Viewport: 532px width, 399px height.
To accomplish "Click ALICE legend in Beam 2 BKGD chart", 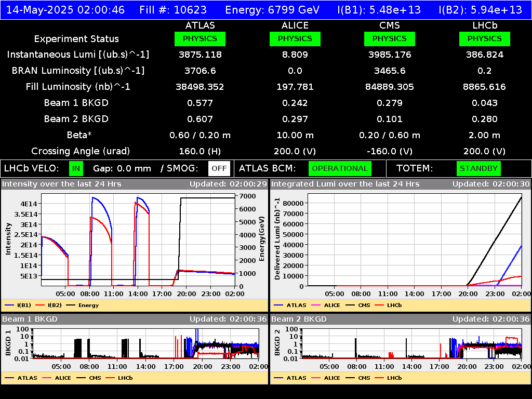I will (326, 378).
